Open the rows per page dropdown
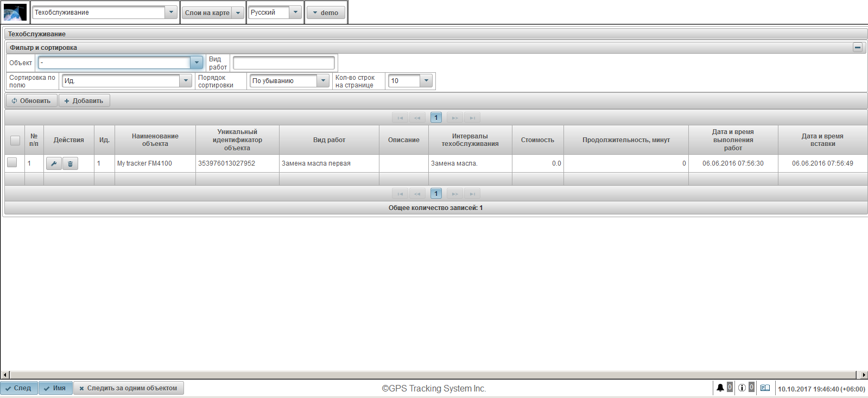This screenshot has height=398, width=868. click(x=426, y=80)
